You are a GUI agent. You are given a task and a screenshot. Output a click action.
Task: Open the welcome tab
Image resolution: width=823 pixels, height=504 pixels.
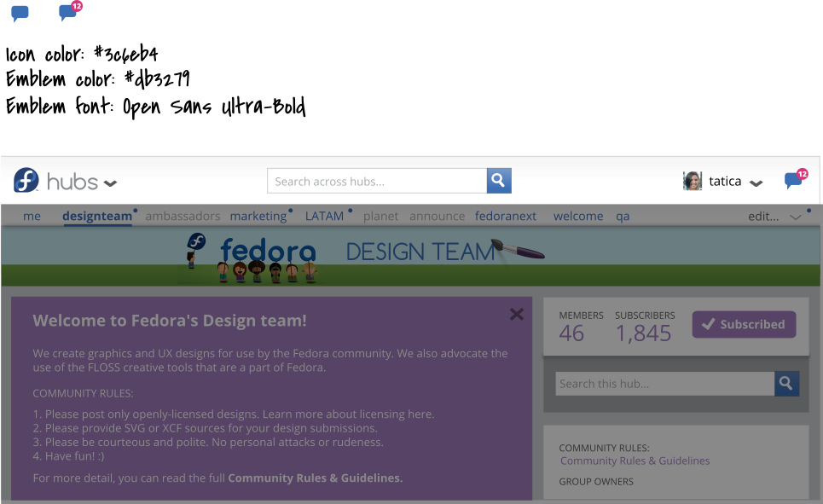coord(578,216)
